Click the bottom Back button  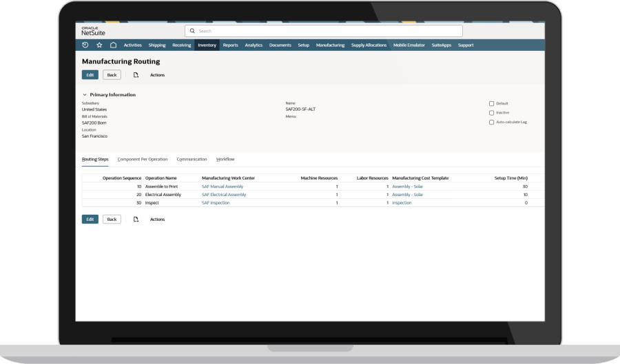[112, 220]
